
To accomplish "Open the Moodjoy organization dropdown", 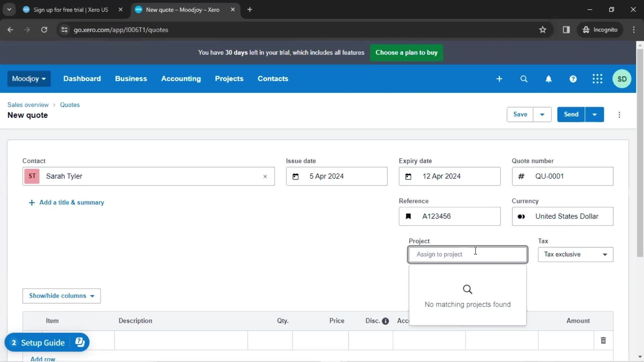I will pos(29,79).
